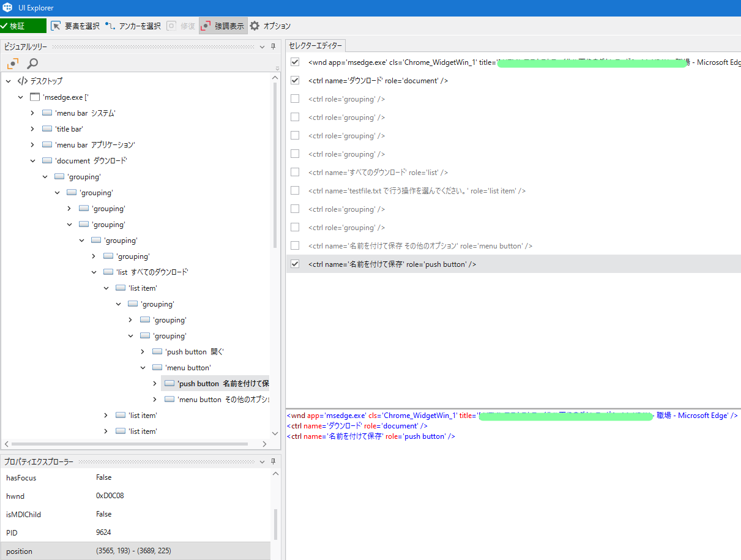Expand the 'menu bar システム' tree node
This screenshot has height=560, width=741.
(32, 113)
